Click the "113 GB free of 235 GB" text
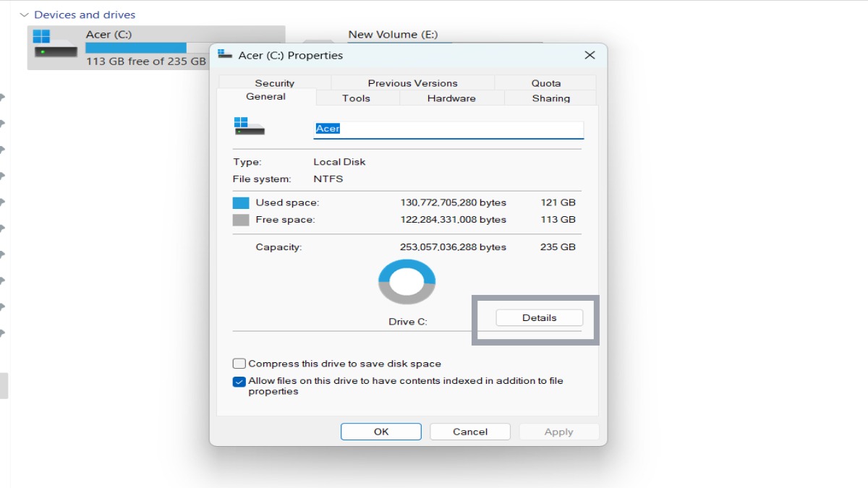The width and height of the screenshot is (868, 488). [146, 61]
